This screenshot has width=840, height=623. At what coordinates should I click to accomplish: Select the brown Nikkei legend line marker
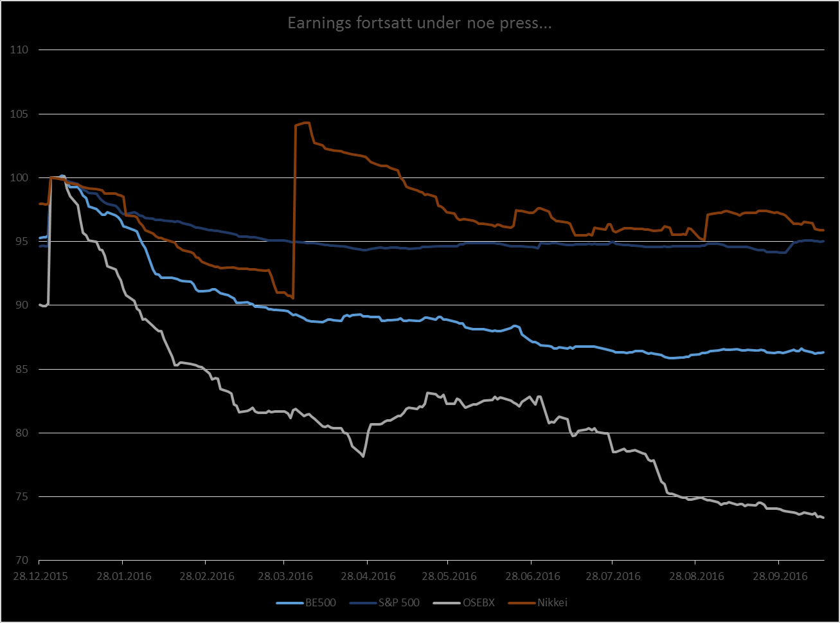point(521,602)
